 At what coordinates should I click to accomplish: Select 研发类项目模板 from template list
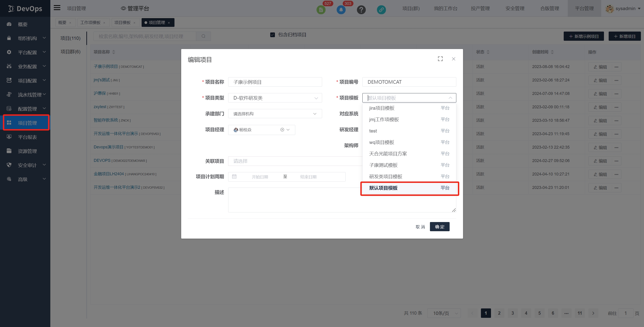[385, 176]
